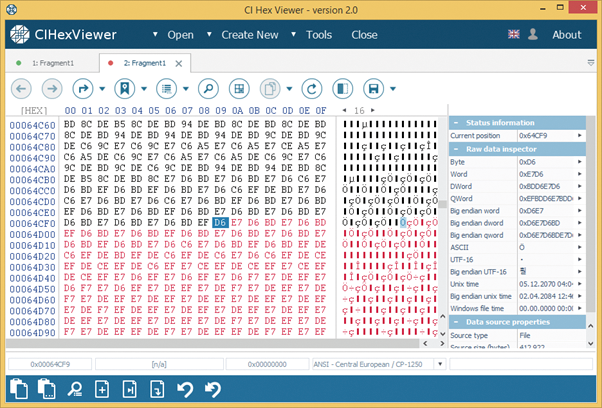The width and height of the screenshot is (602, 408).
Task: Click the add new page icon
Action: (102, 389)
